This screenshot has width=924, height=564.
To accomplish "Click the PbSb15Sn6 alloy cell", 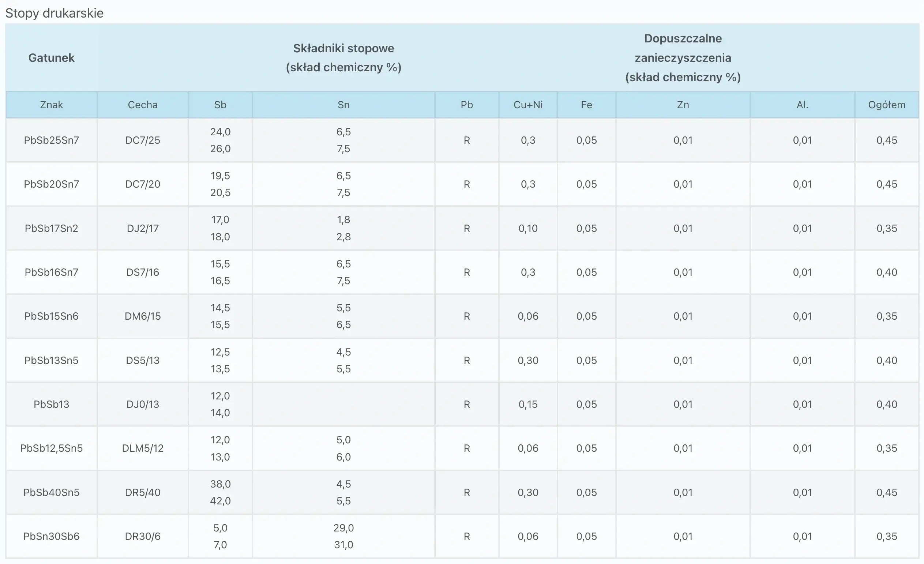I will pyautogui.click(x=51, y=316).
